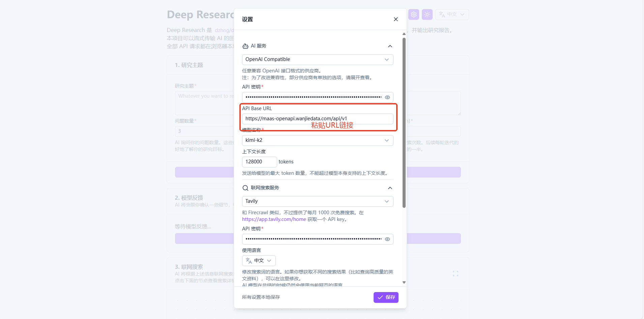The width and height of the screenshot is (644, 319).
Task: Open the OpenAI Compatible provider dropdown
Action: point(317,60)
